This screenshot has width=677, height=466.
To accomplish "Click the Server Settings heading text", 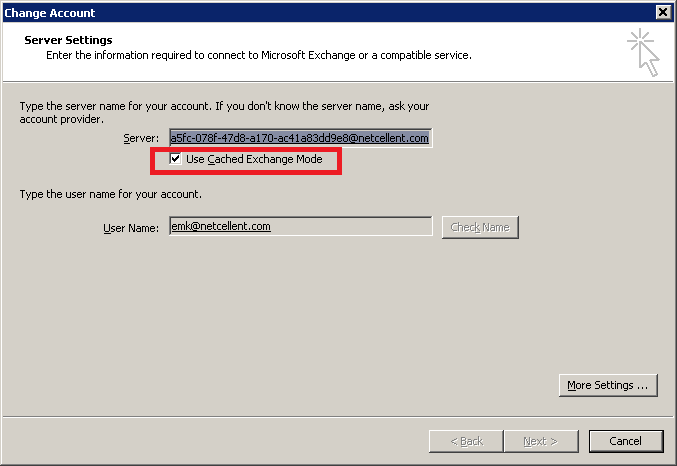I will (x=68, y=40).
